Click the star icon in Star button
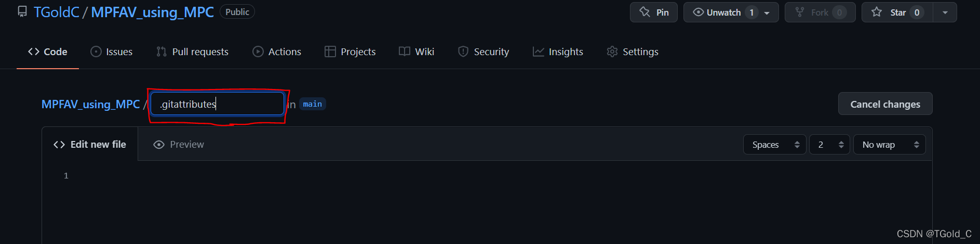980x244 pixels. (877, 12)
